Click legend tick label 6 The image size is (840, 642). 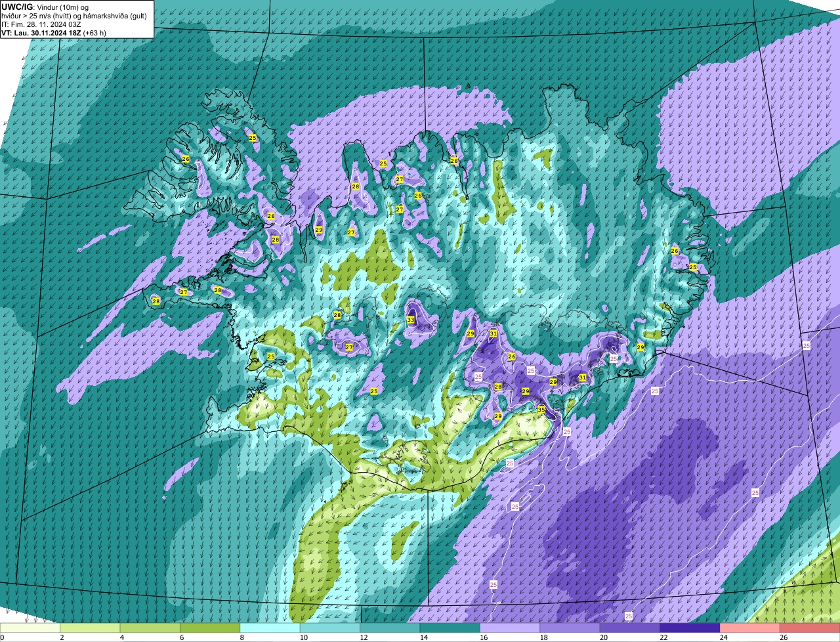point(182,637)
